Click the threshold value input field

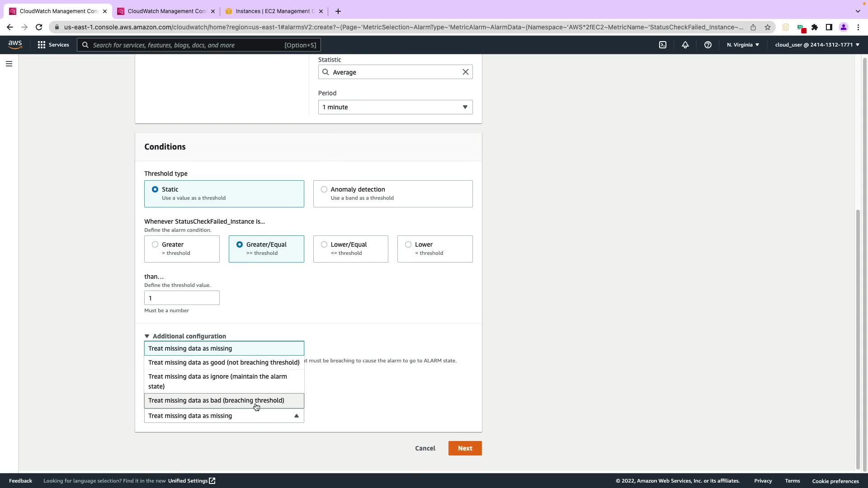pos(182,298)
